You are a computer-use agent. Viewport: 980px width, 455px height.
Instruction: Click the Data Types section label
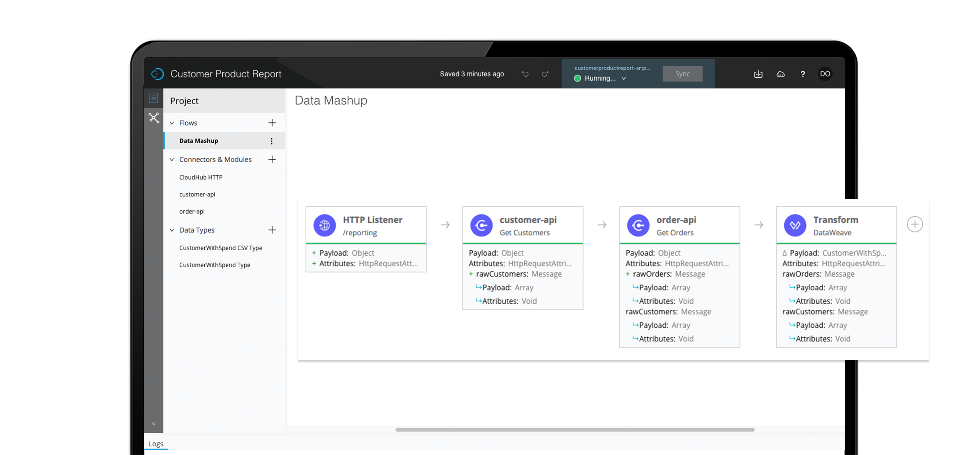pyautogui.click(x=197, y=230)
